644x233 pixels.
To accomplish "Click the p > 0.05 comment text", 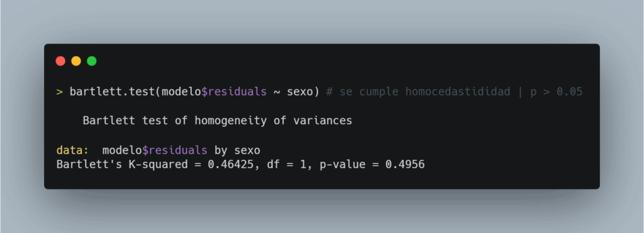I will [556, 93].
